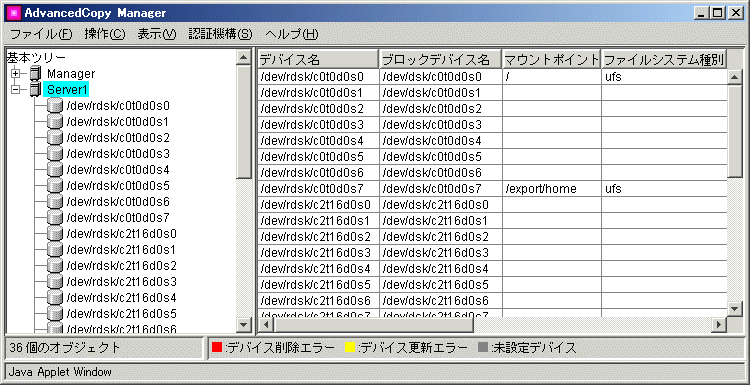This screenshot has width=751, height=385.
Task: Click disk icon beside /dev/rdsk/c2t16d0s3 in tree
Action: click(x=55, y=282)
